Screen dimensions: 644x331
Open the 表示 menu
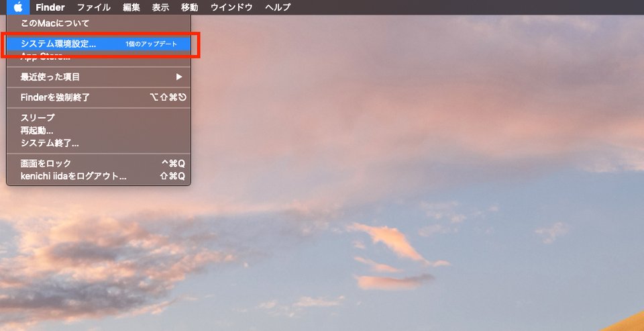point(160,7)
